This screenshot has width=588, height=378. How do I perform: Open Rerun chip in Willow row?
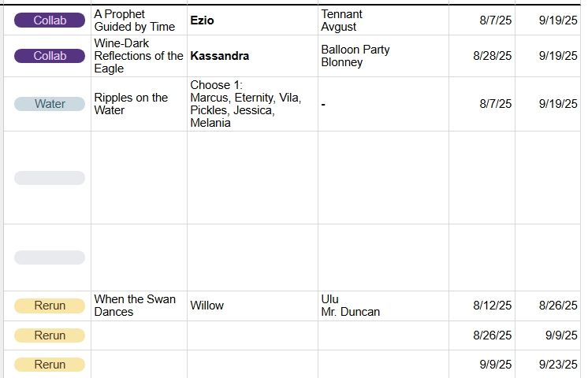click(49, 306)
